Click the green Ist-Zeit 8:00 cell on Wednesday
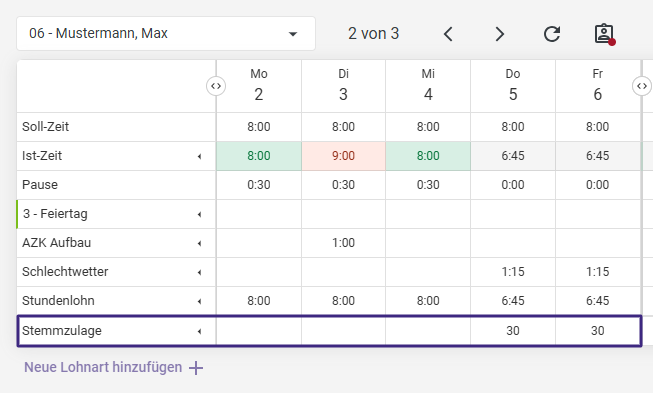This screenshot has width=653, height=393. [428, 156]
